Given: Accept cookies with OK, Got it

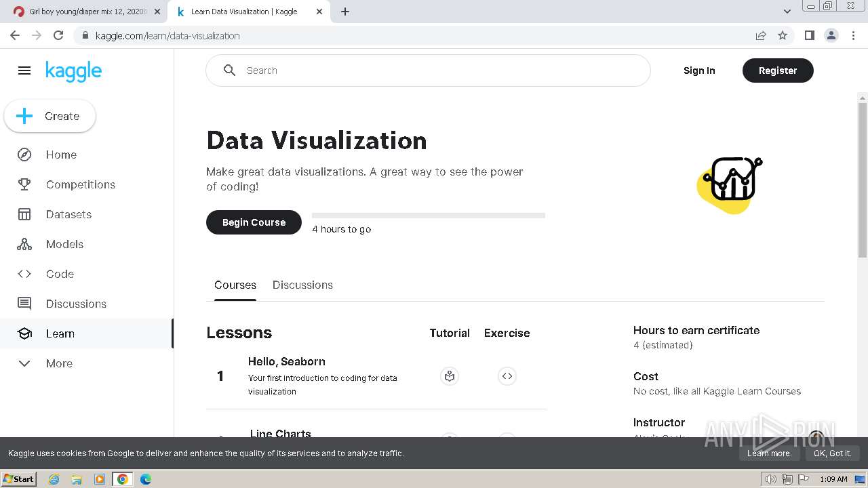Looking at the screenshot, I should (833, 453).
